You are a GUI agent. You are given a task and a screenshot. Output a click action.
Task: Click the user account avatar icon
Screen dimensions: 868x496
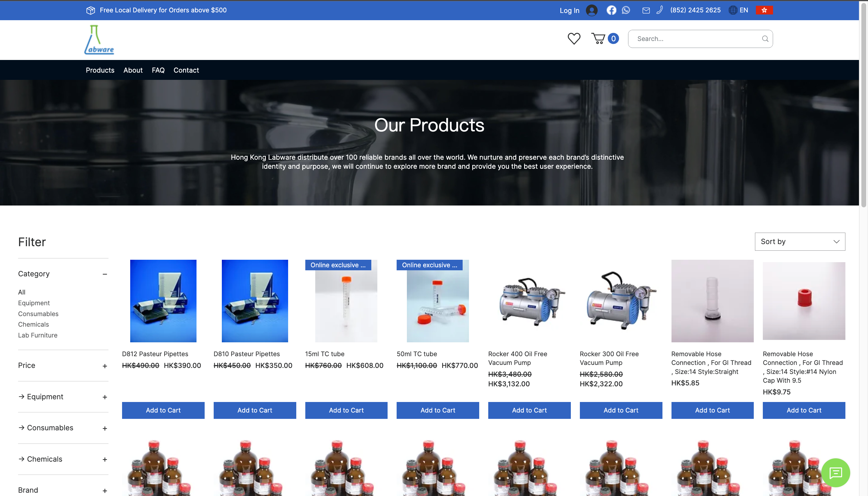coord(592,10)
